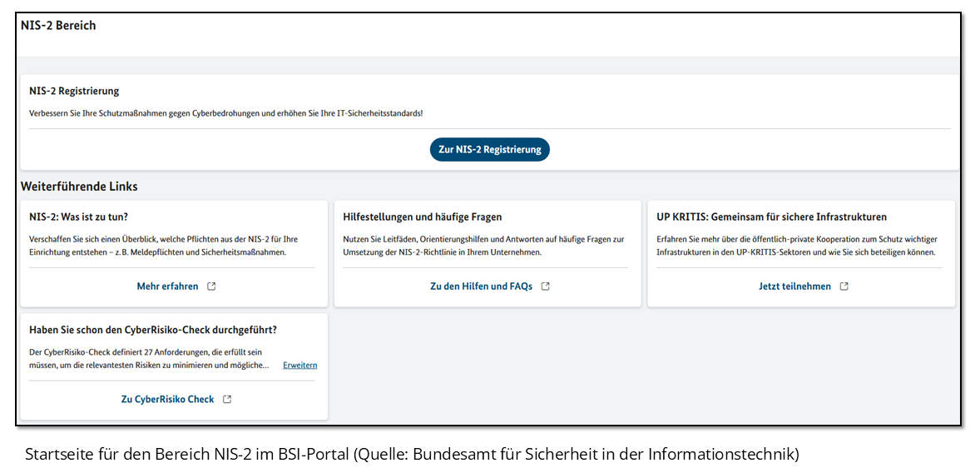Screen dimensions: 980x473
Task: Click external link icon beside Mehr erfahren
Action: [211, 286]
